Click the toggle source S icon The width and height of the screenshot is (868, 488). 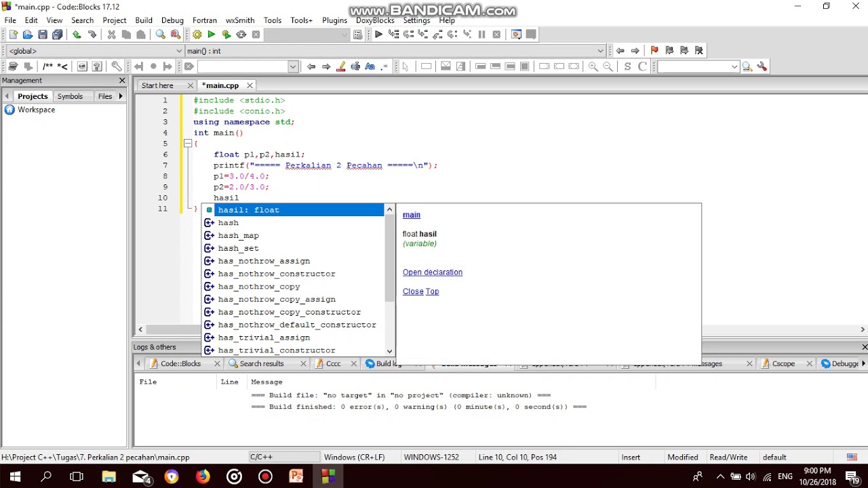[627, 66]
